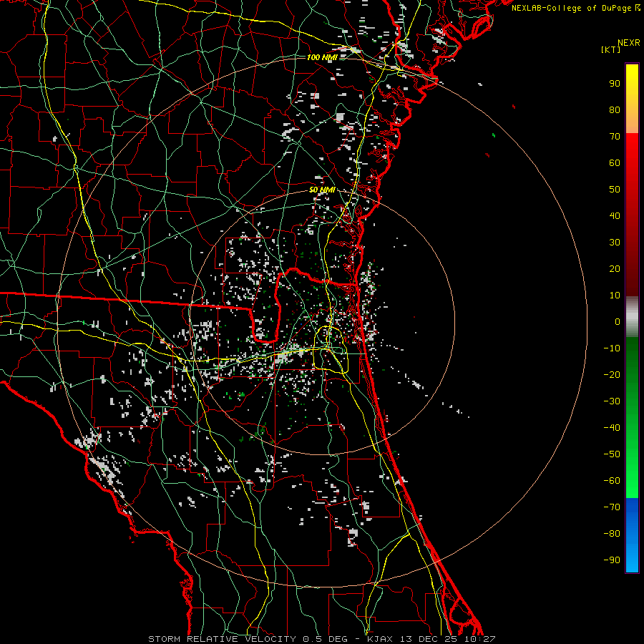Select the -50 scale value
This screenshot has width=644, height=644.
(612, 454)
